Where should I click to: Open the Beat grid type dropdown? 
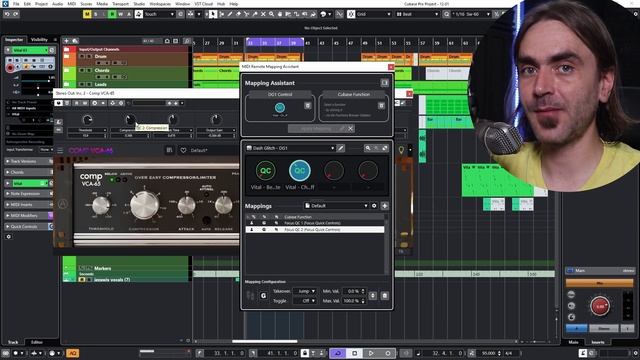pyautogui.click(x=417, y=14)
